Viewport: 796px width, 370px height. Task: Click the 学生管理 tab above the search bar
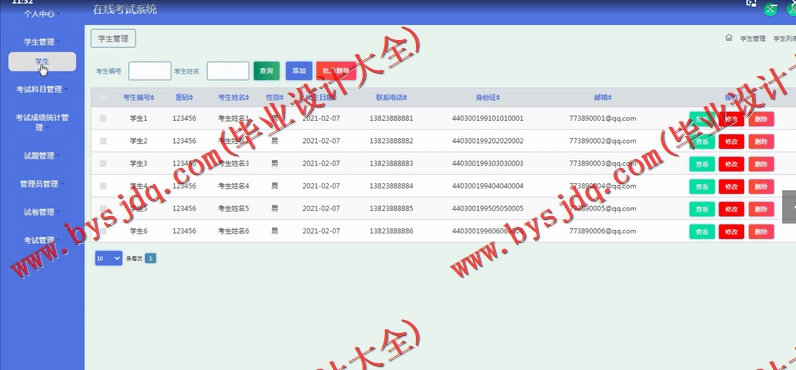(113, 39)
